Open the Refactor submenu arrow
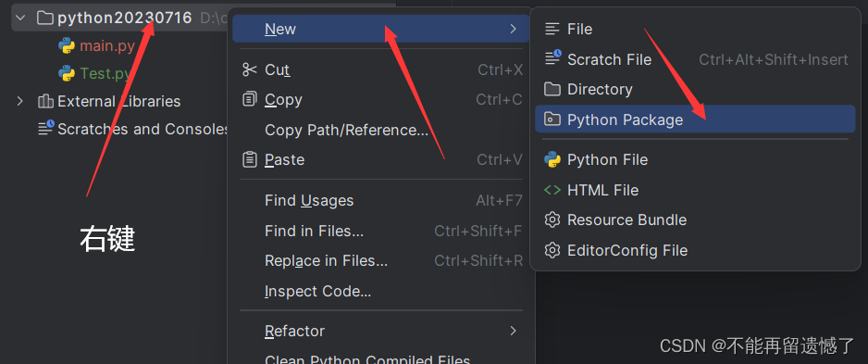This screenshot has height=364, width=868. click(514, 331)
